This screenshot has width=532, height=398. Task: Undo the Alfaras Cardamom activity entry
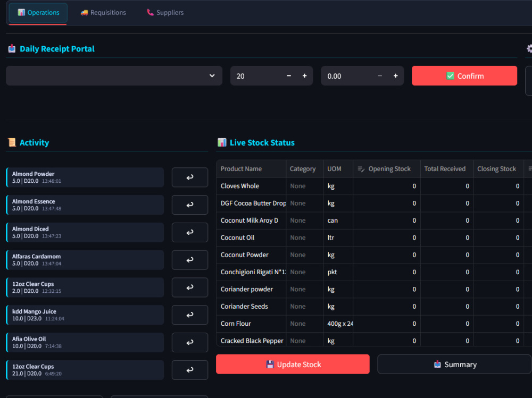(x=190, y=260)
